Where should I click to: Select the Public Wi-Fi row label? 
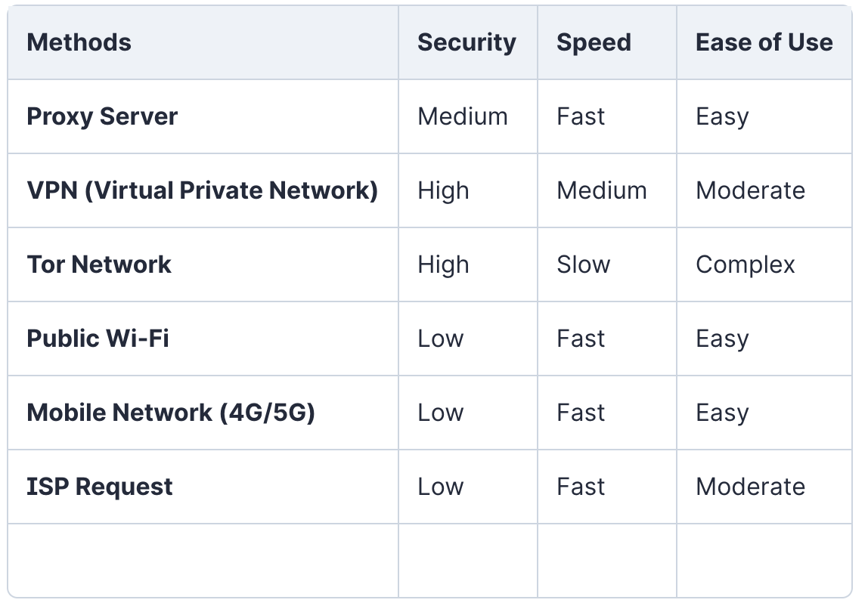coord(98,339)
